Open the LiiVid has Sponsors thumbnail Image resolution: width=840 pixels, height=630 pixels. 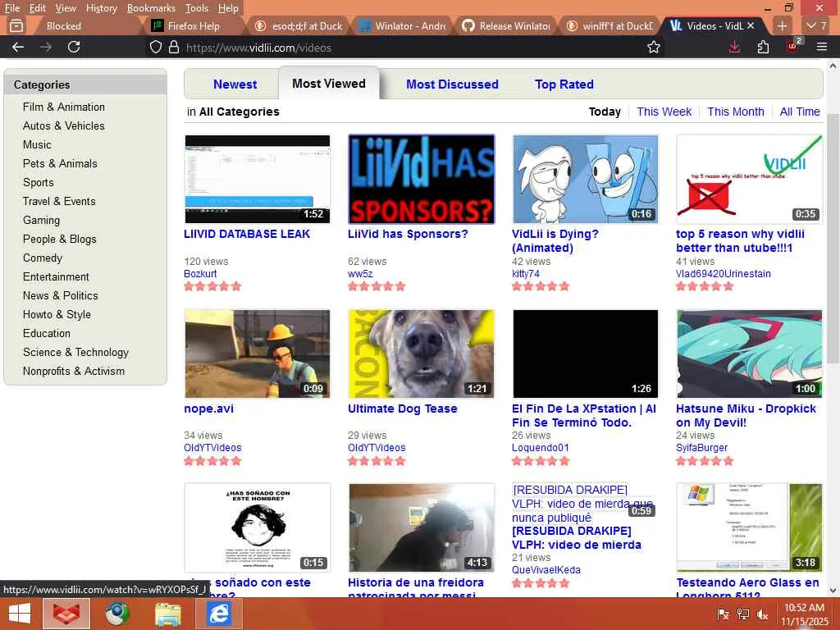click(x=421, y=179)
